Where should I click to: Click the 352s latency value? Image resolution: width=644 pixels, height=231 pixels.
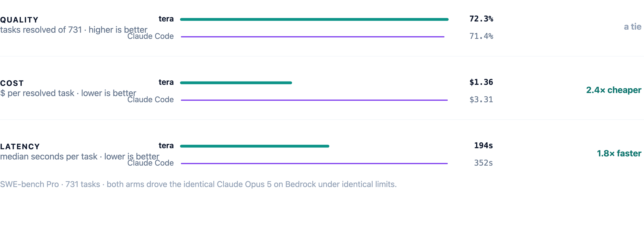point(484,163)
